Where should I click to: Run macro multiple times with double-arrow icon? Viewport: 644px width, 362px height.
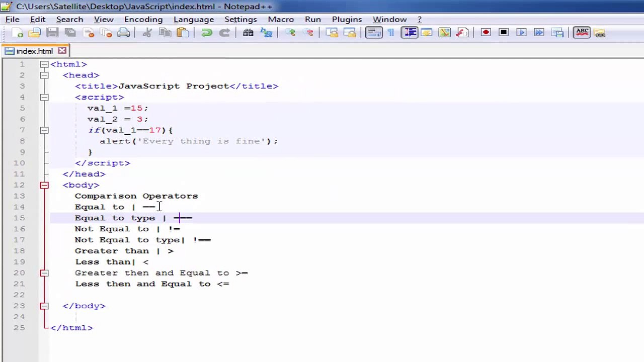(x=539, y=33)
